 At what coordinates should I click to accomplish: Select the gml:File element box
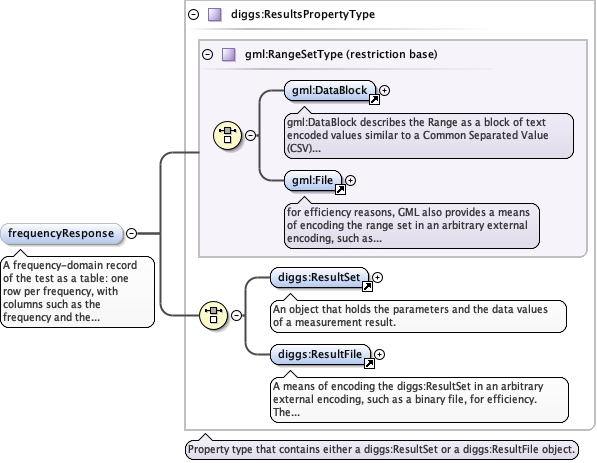313,180
